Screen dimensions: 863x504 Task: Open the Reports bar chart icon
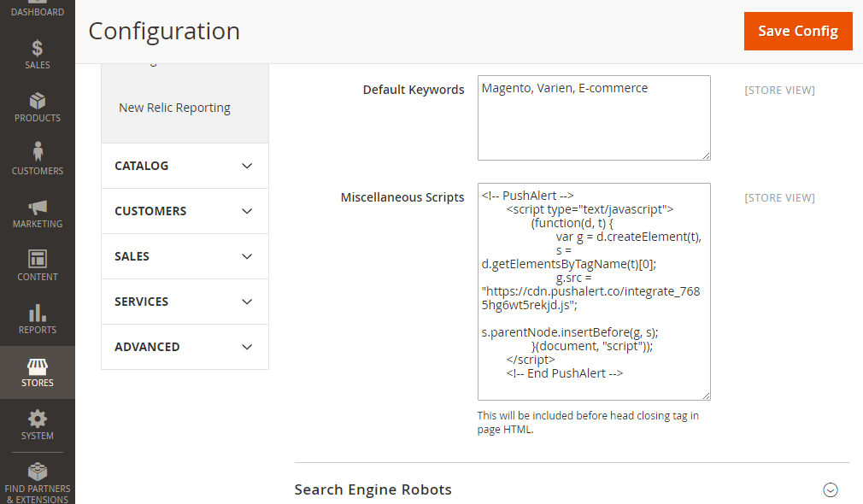(38, 313)
